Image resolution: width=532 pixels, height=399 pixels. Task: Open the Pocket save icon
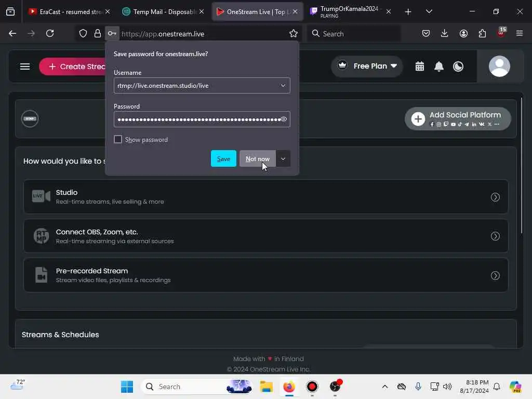click(x=426, y=34)
